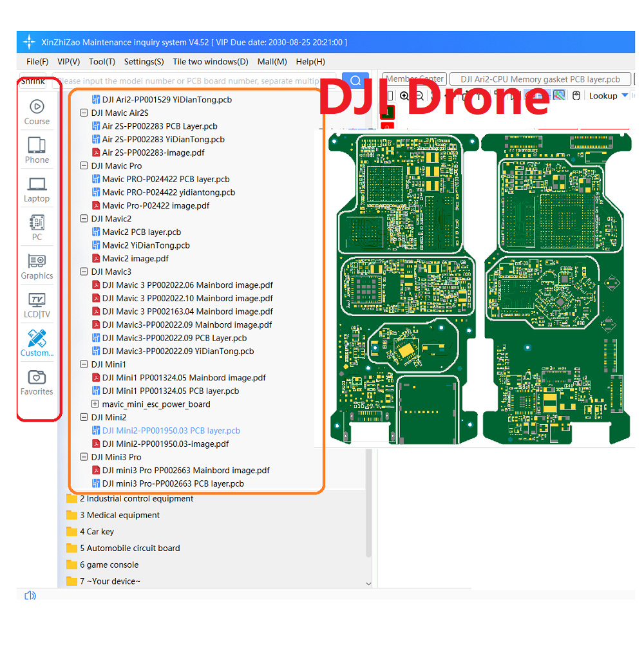The width and height of the screenshot is (644, 645).
Task: Open the Course section in sidebar
Action: (37, 112)
